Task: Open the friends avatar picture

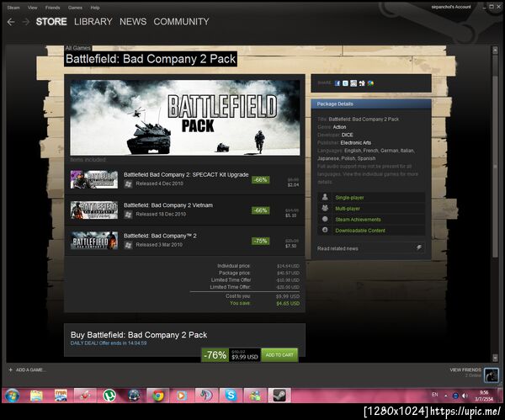Action: tap(492, 375)
